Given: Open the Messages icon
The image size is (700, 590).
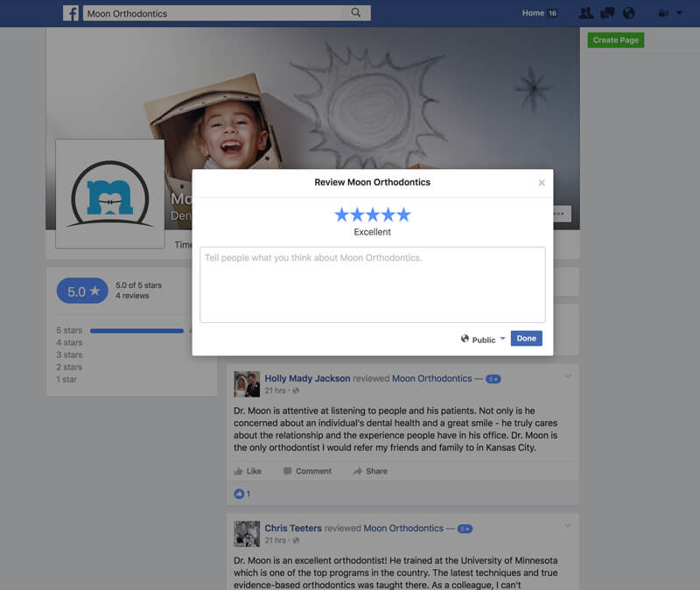Looking at the screenshot, I should click(606, 12).
